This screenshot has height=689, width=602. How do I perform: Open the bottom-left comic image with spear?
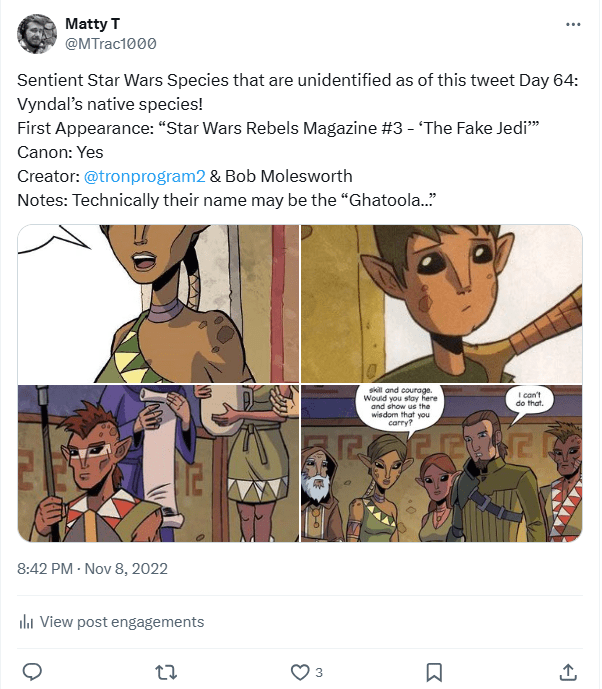point(158,463)
